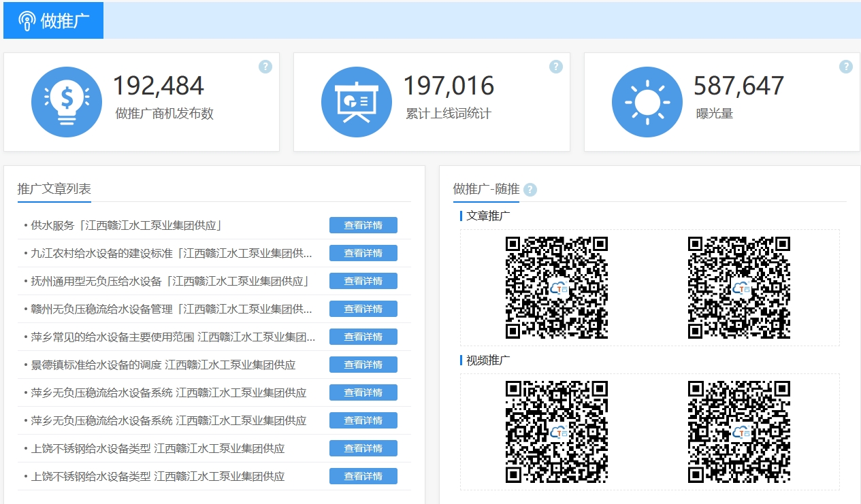Image resolution: width=861 pixels, height=504 pixels.
Task: Open article 供水服务「江西赣江水工泵业集团供应」
Action: [127, 225]
